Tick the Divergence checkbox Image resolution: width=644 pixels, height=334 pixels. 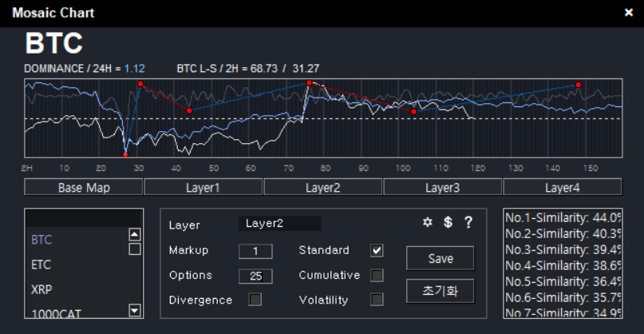click(x=255, y=300)
